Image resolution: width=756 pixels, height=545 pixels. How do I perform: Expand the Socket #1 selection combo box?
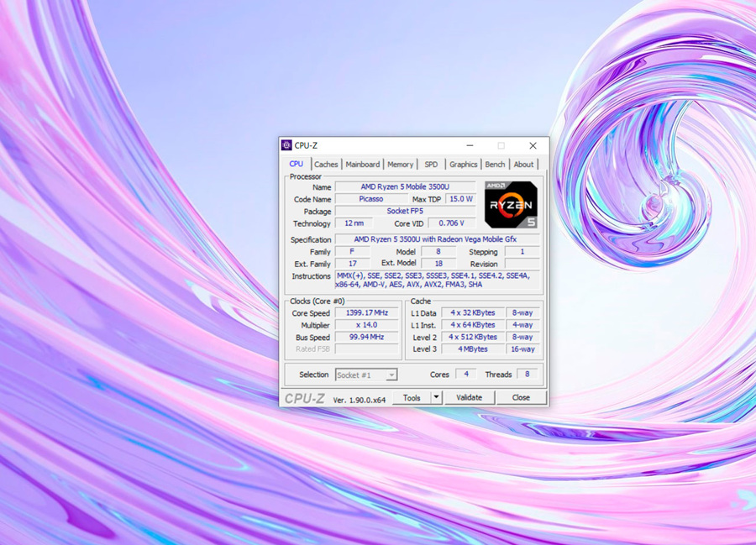coord(366,375)
